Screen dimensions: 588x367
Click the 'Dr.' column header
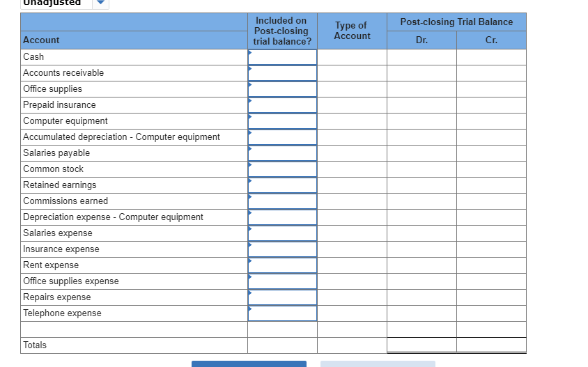coord(422,40)
